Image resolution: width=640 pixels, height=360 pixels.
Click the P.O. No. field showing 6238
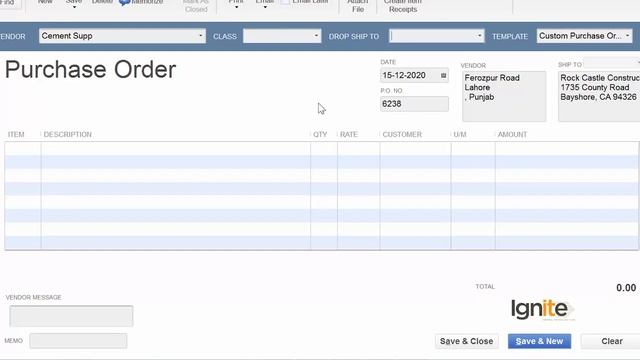(414, 104)
